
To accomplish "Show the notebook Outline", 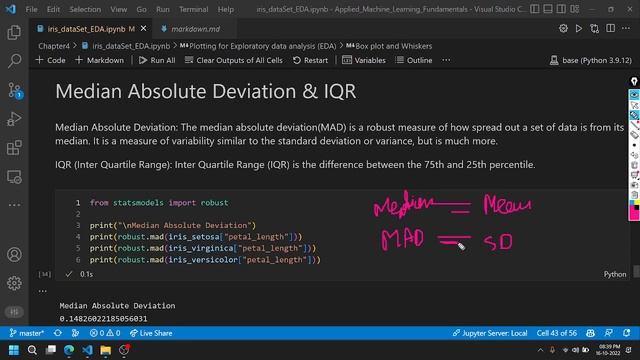I will pos(413,60).
